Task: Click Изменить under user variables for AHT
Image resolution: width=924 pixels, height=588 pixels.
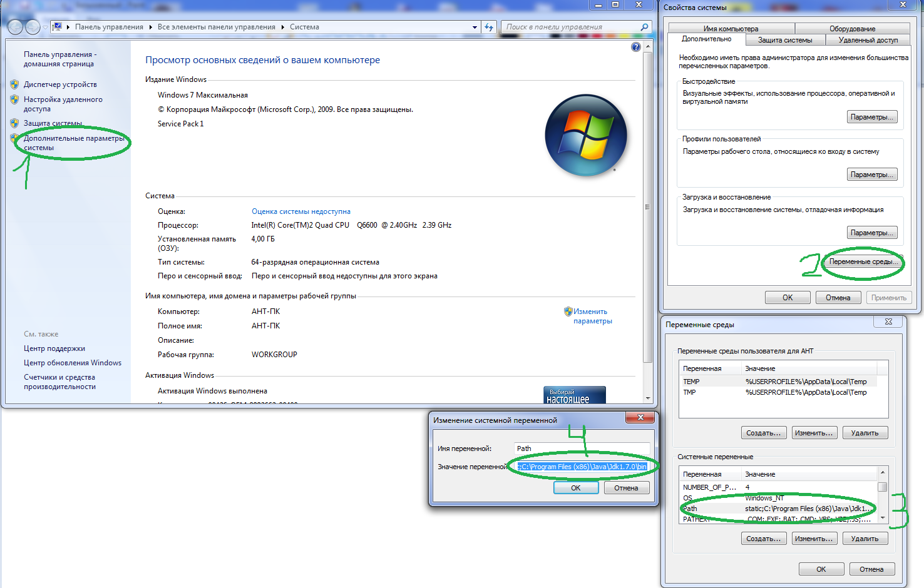Action: pos(814,433)
